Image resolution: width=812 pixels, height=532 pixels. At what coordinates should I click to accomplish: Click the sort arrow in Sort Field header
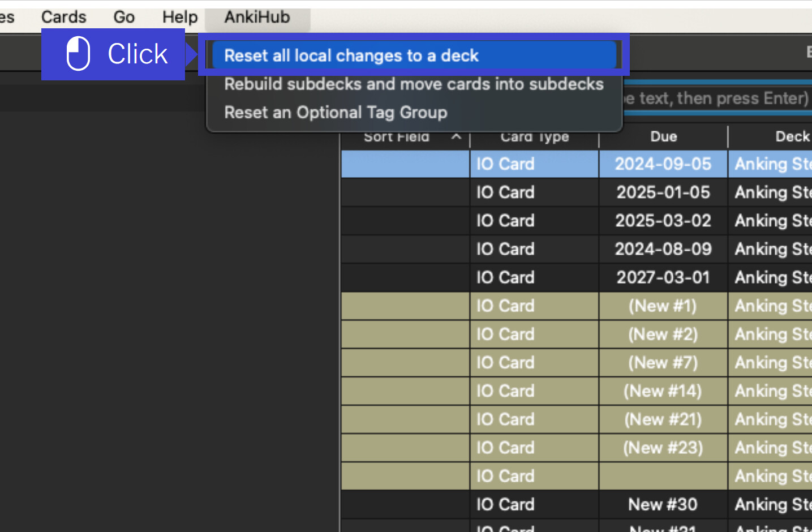tap(456, 137)
